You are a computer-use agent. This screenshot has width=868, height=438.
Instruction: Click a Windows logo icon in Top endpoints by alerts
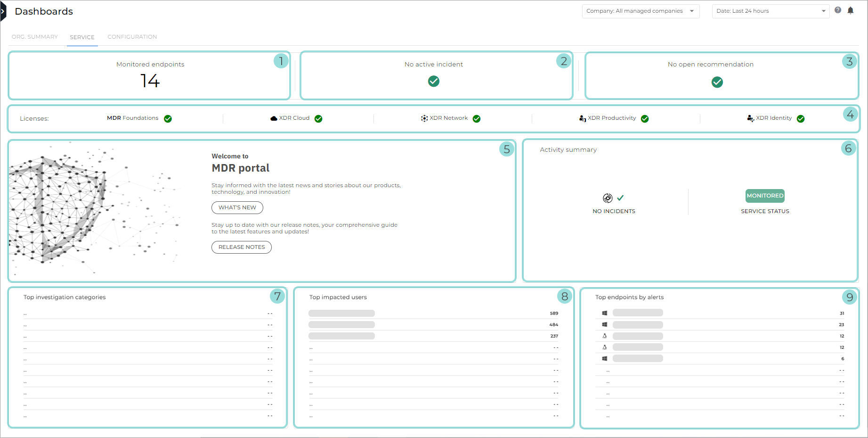[605, 313]
